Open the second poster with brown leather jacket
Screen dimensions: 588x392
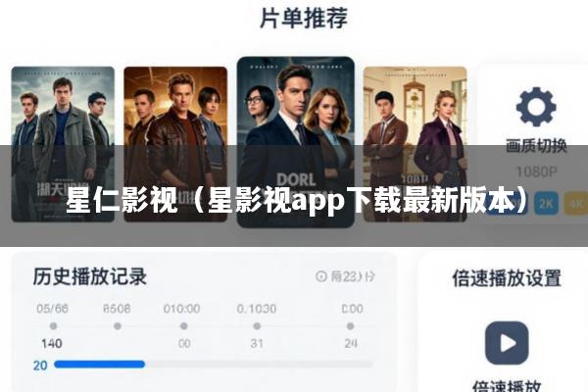[x=175, y=144]
